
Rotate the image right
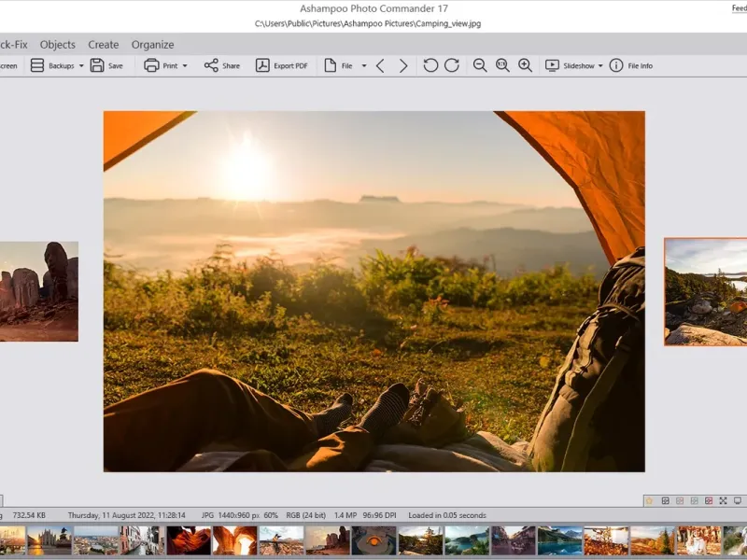[452, 65]
